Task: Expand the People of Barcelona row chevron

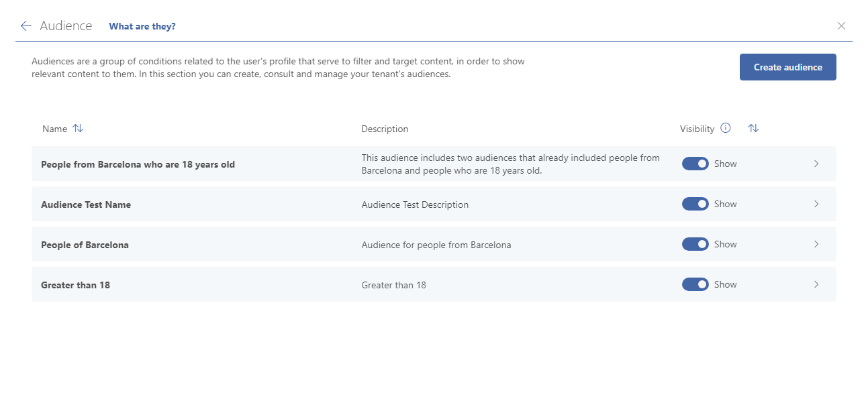Action: click(x=816, y=244)
